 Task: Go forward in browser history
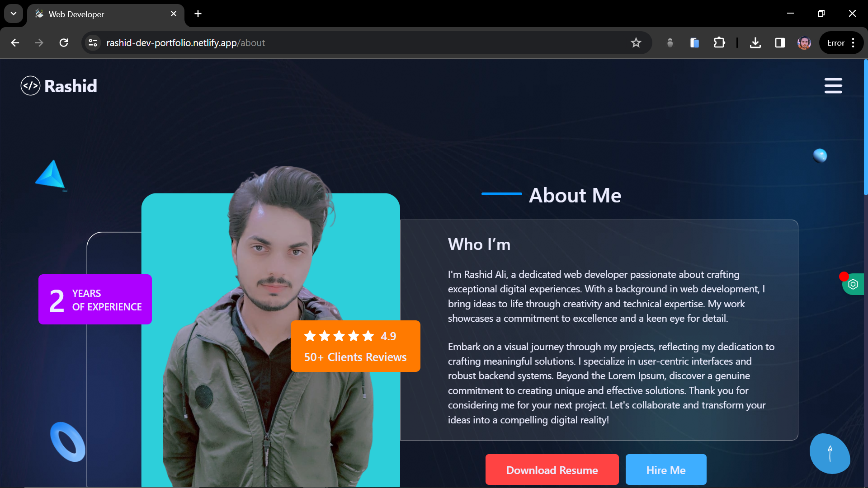tap(39, 43)
